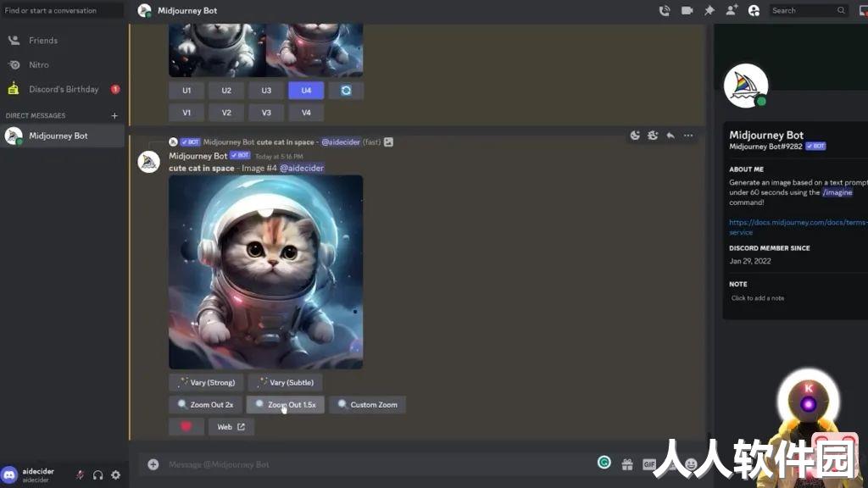This screenshot has width=868, height=488.
Task: Click the V3 variation button
Action: pyautogui.click(x=266, y=113)
